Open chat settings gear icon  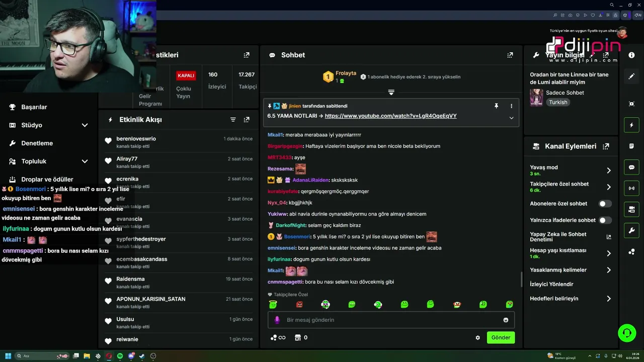(477, 338)
